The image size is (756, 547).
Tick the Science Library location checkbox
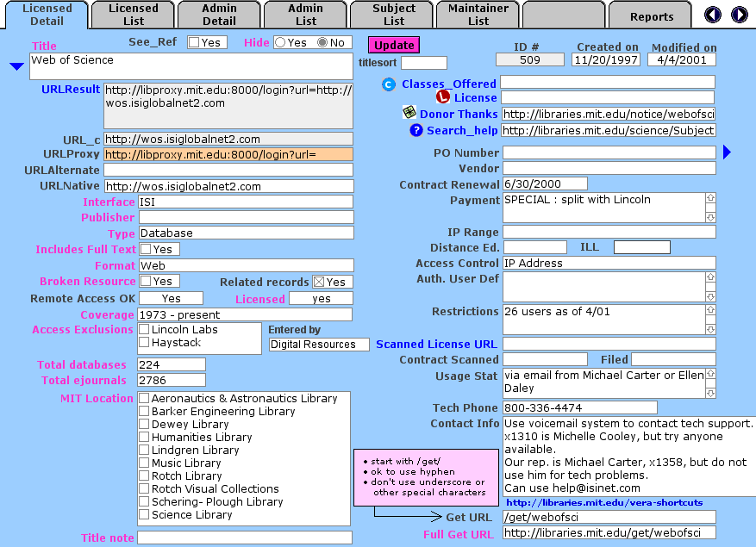click(144, 515)
